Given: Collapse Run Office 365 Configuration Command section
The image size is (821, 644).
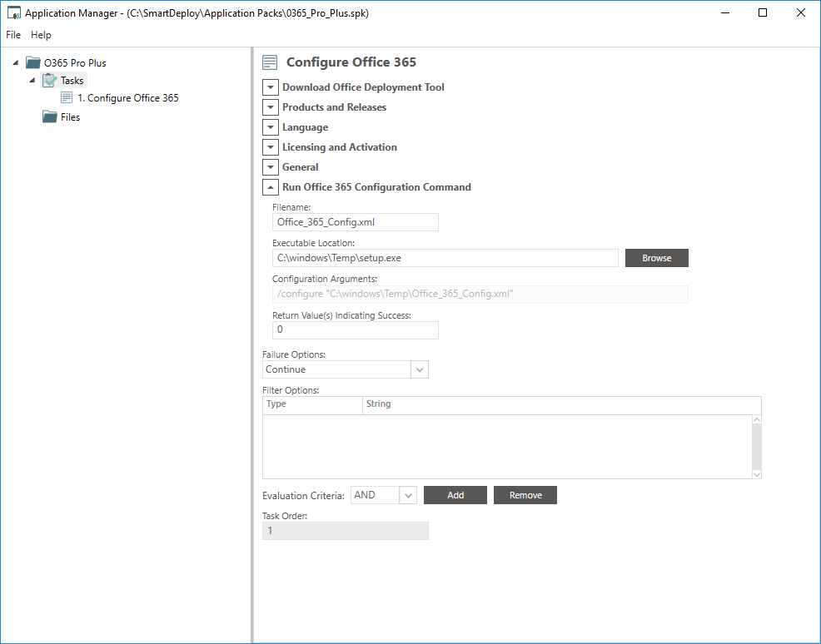Looking at the screenshot, I should [x=270, y=186].
